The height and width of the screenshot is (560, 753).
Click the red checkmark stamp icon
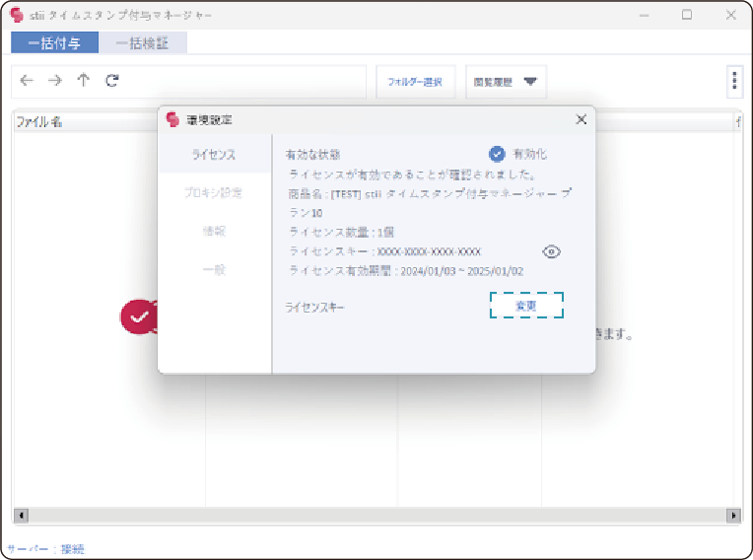coord(138,315)
